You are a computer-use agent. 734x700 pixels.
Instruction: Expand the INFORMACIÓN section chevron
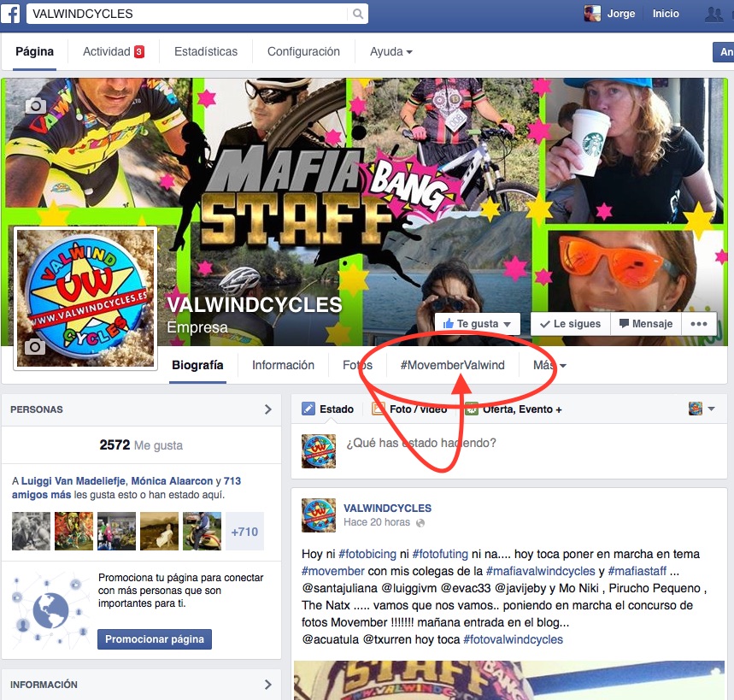coord(267,685)
